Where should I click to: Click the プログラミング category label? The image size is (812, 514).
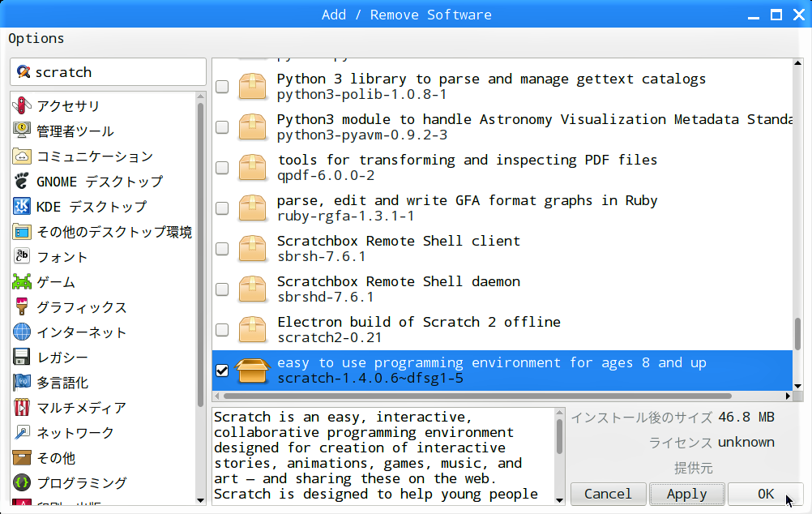coord(82,483)
